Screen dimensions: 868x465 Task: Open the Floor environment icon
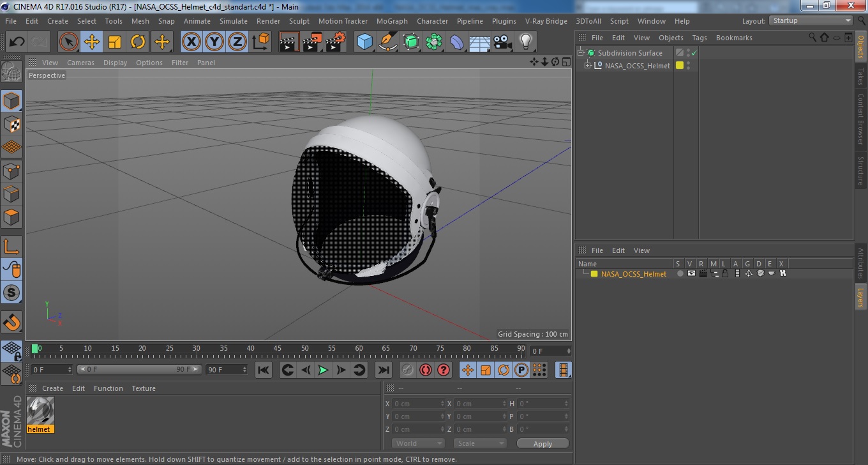click(480, 42)
